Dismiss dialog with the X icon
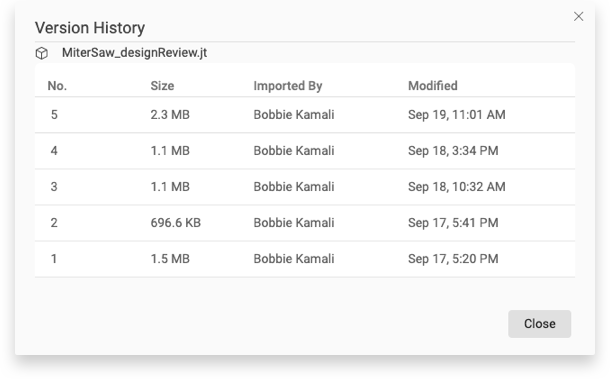This screenshot has width=610, height=380. 578,16
